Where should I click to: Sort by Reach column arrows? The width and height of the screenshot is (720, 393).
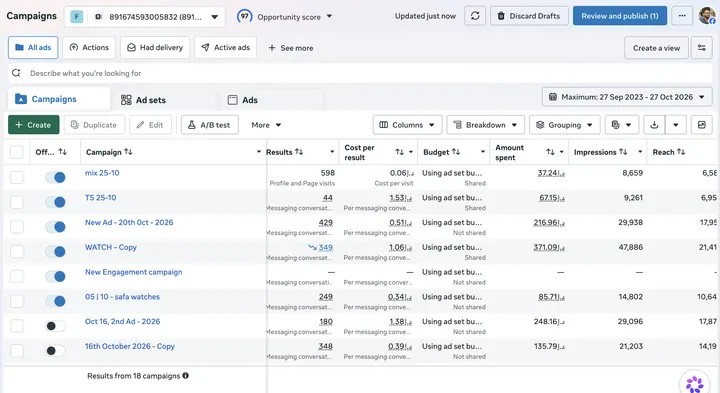tap(681, 152)
